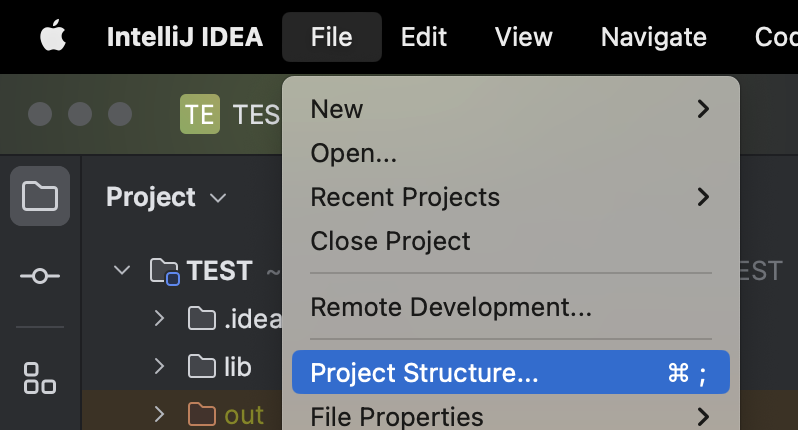Expand the lib folder node
This screenshot has height=430, width=798.
point(159,367)
